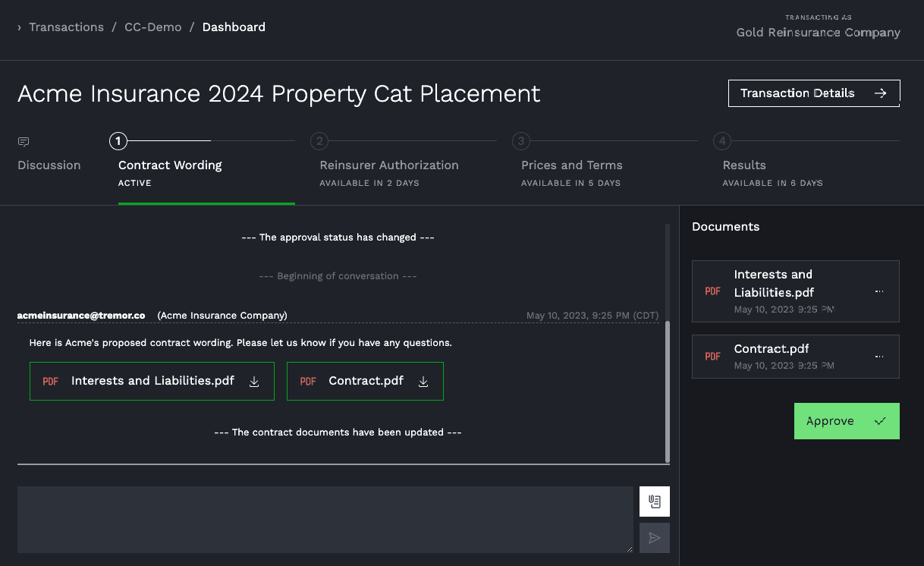924x566 pixels.
Task: Open more options for Interests and Liabilities.pdf
Action: pos(879,291)
